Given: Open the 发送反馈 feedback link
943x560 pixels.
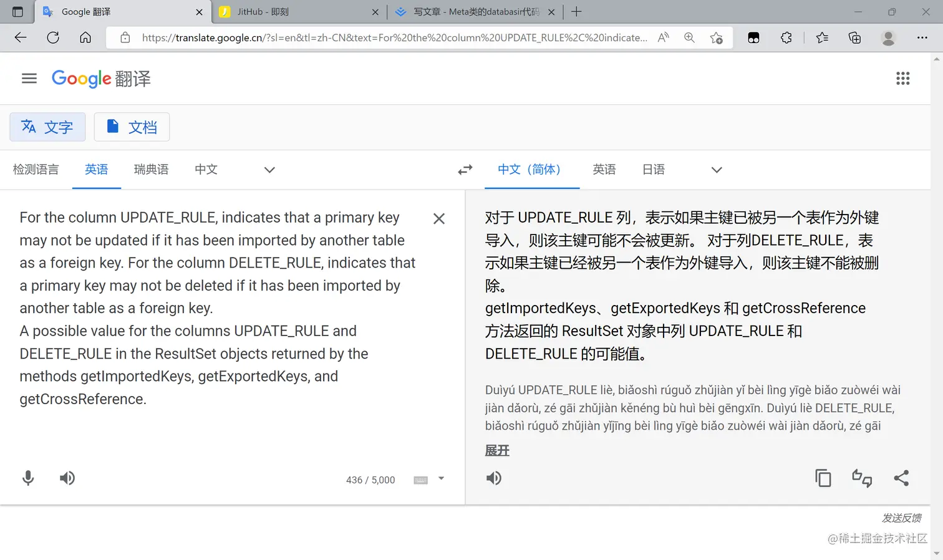Looking at the screenshot, I should tap(901, 518).
